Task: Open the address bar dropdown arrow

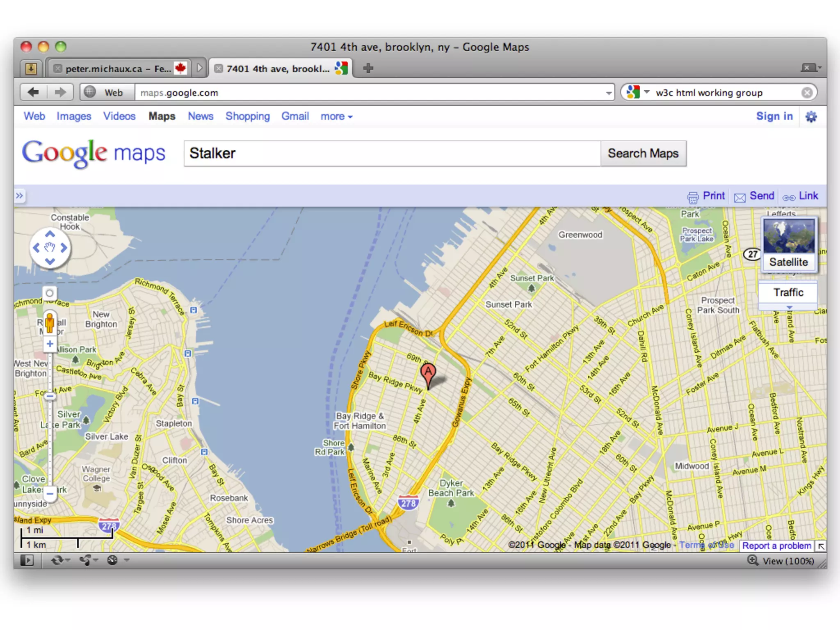Action: 609,93
